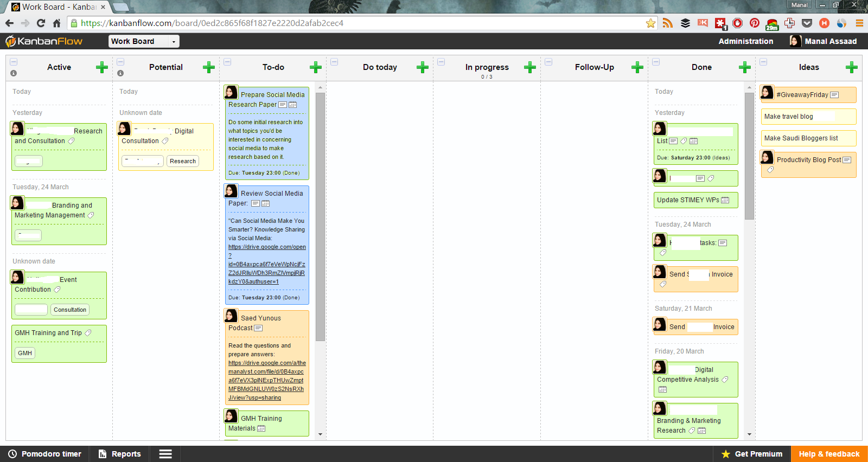868x462 pixels.
Task: Click the description icon on #GiveawayFriday card
Action: pyautogui.click(x=834, y=95)
